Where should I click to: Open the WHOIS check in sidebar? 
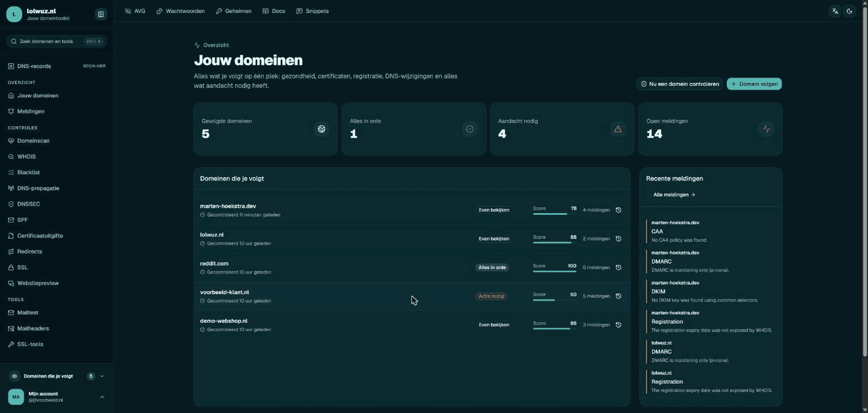coord(56,157)
